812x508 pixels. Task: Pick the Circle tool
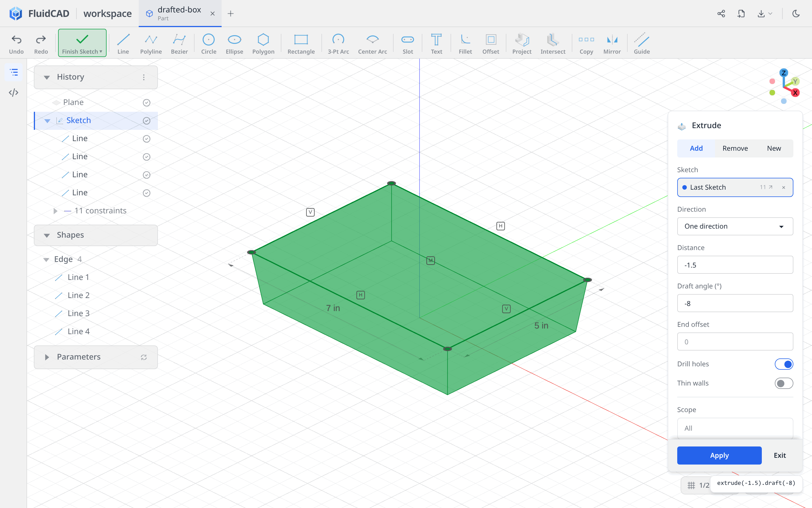(208, 44)
